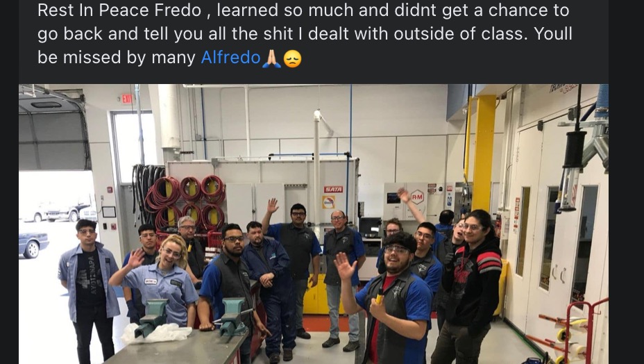Click the green bench vise near plastic bag
This screenshot has height=364, width=644.
pos(151,317)
